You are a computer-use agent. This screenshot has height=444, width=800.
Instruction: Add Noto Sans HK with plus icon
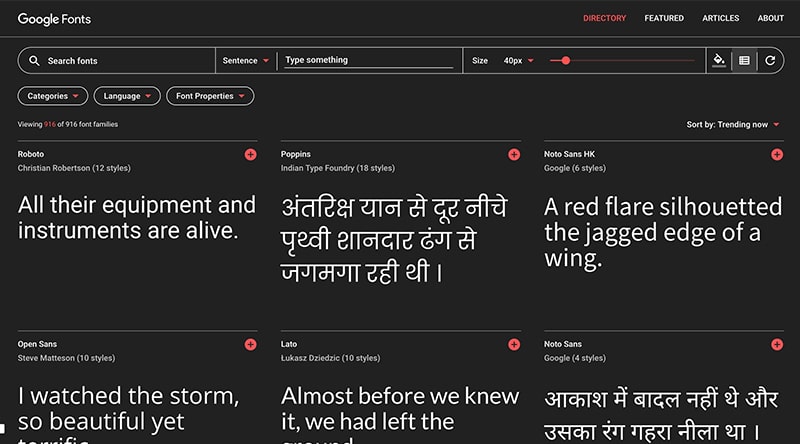(777, 155)
